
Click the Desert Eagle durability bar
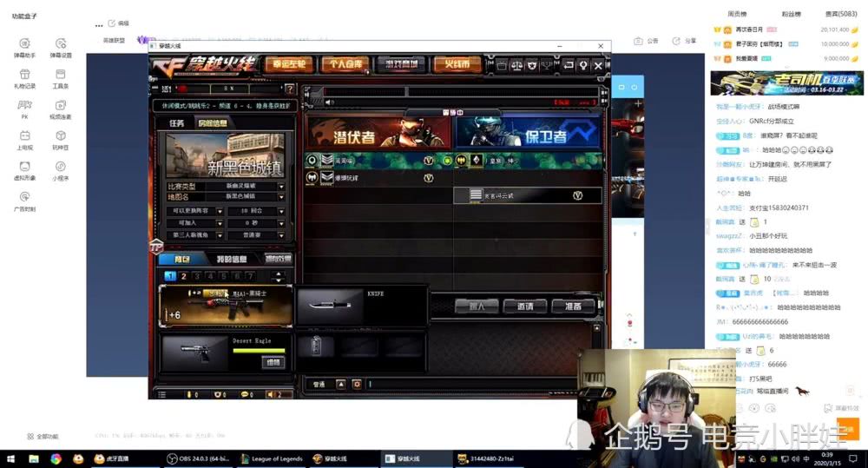pyautogui.click(x=259, y=351)
